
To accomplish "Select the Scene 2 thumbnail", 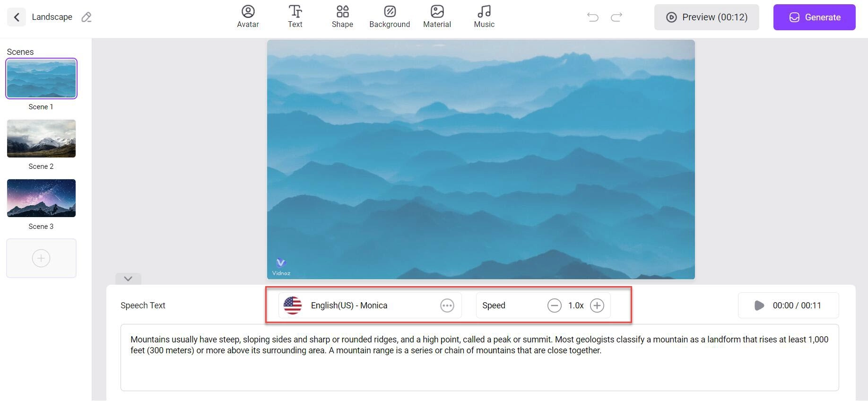I will [41, 139].
